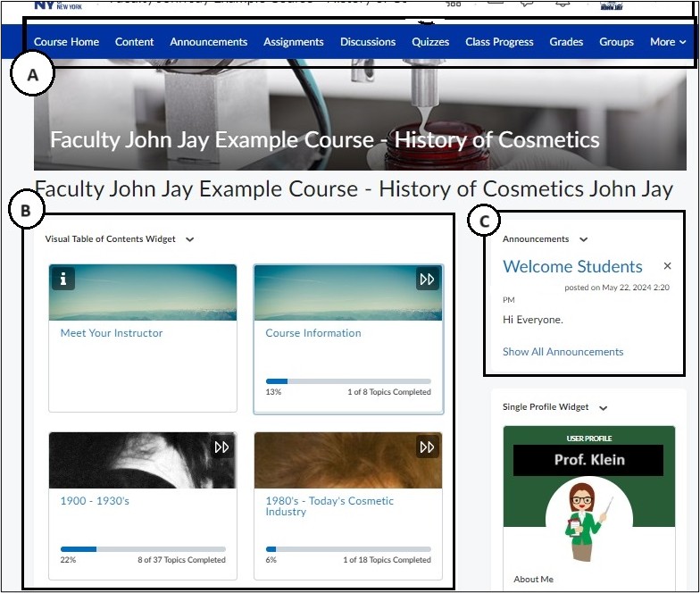Click the '13%' progress value
The height and width of the screenshot is (593, 700).
pyautogui.click(x=273, y=392)
